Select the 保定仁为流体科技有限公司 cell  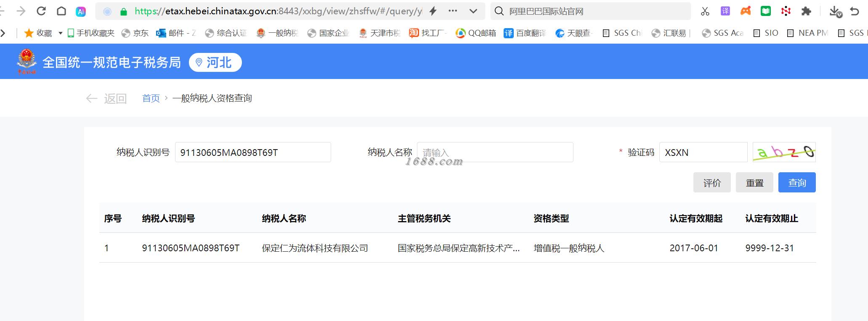coord(315,248)
